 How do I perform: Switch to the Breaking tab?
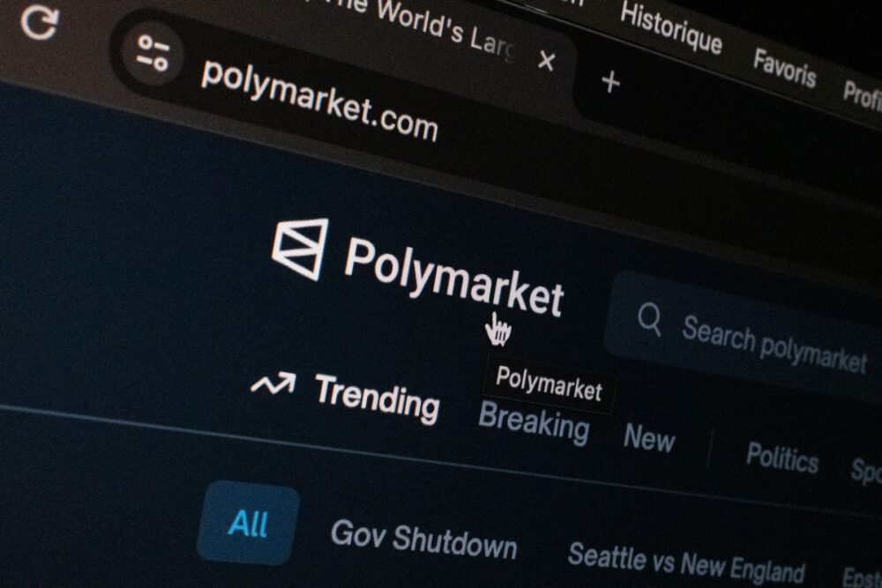534,423
